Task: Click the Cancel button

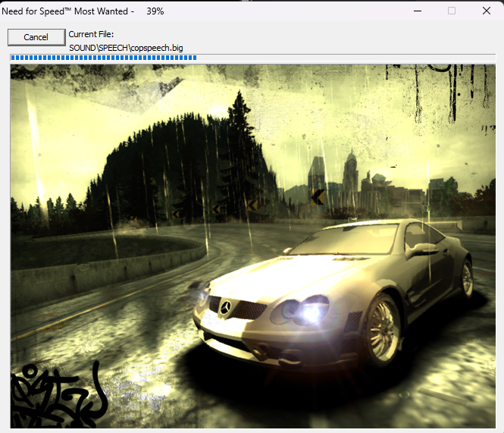Action: click(36, 37)
